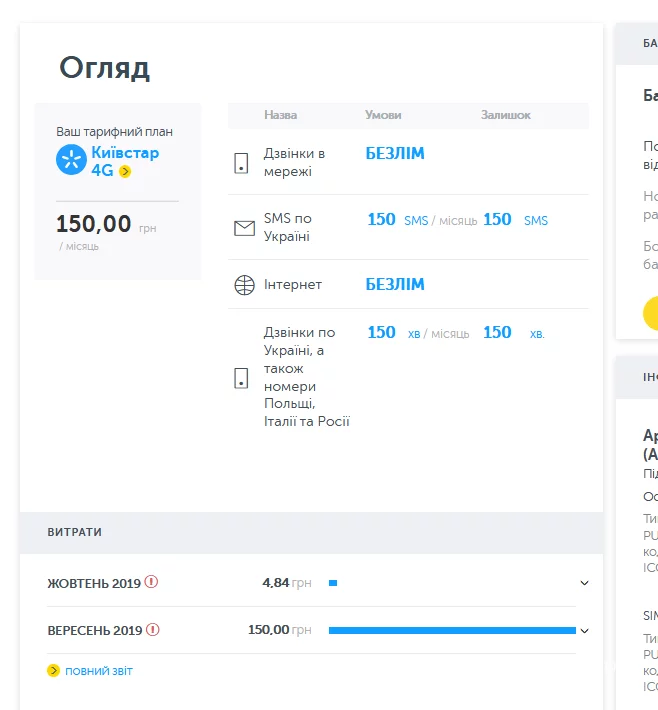The image size is (658, 710).
Task: Click globe icon beside Інтернет
Action: [244, 285]
